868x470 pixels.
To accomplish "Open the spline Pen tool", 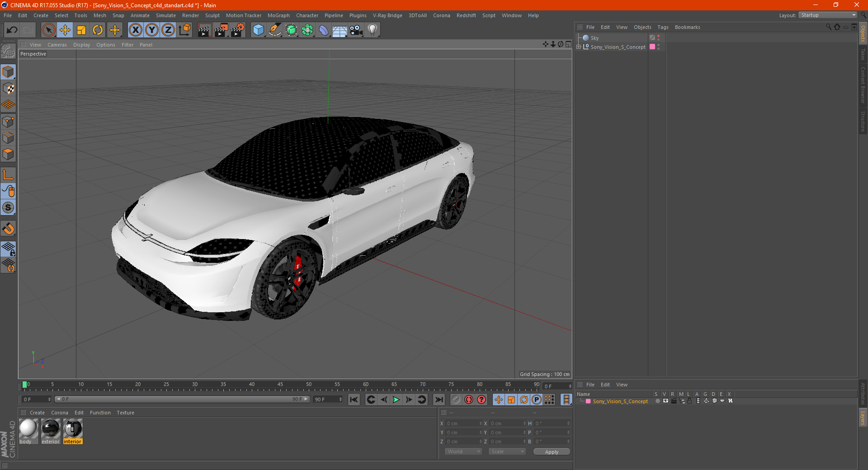I will [x=275, y=30].
